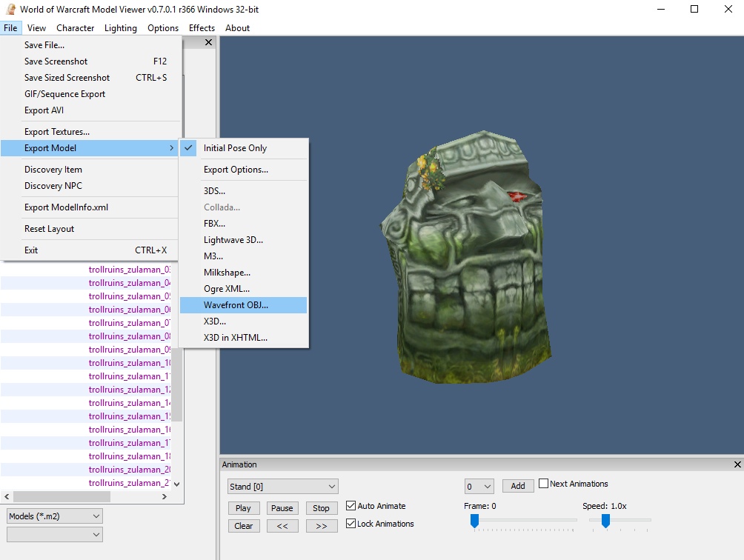
Task: Click the Model Viewer app icon in title bar
Action: coord(10,9)
